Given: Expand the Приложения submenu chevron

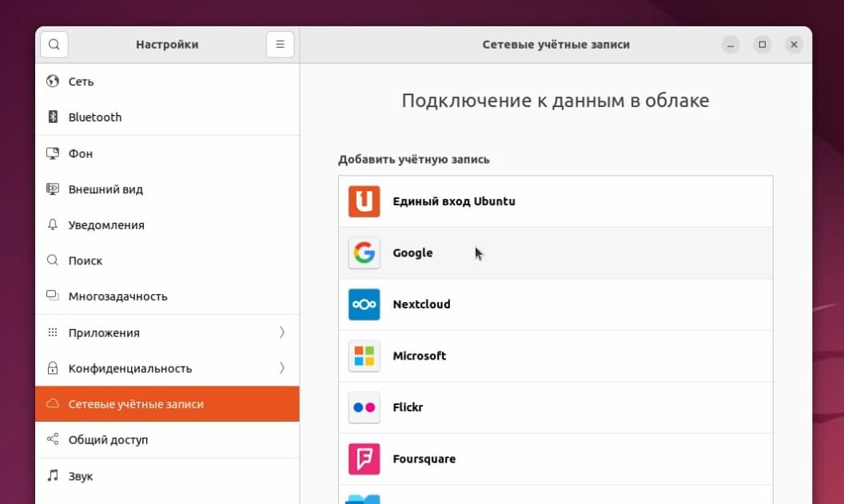Looking at the screenshot, I should 282,332.
